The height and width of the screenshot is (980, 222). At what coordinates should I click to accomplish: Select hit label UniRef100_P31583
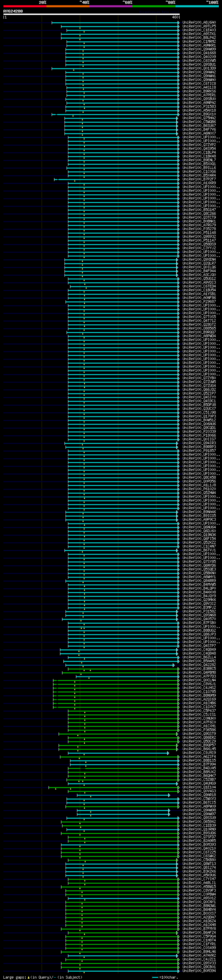199,107
